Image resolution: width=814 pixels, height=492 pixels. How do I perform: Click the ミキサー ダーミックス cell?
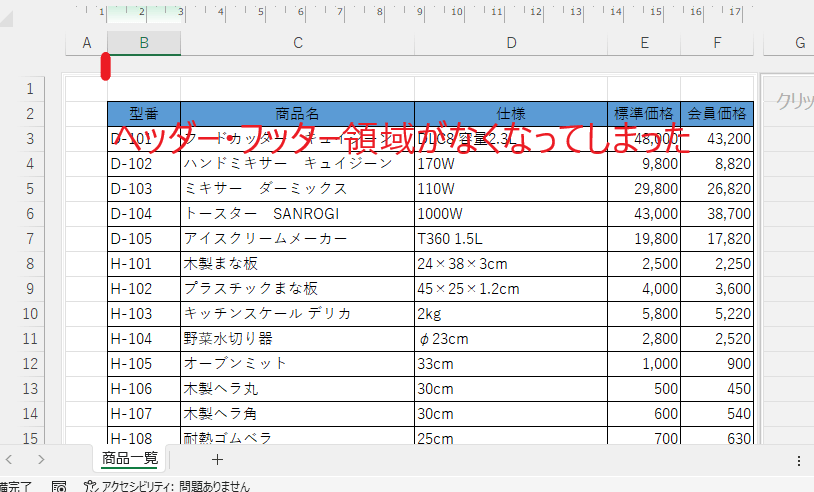click(x=297, y=188)
